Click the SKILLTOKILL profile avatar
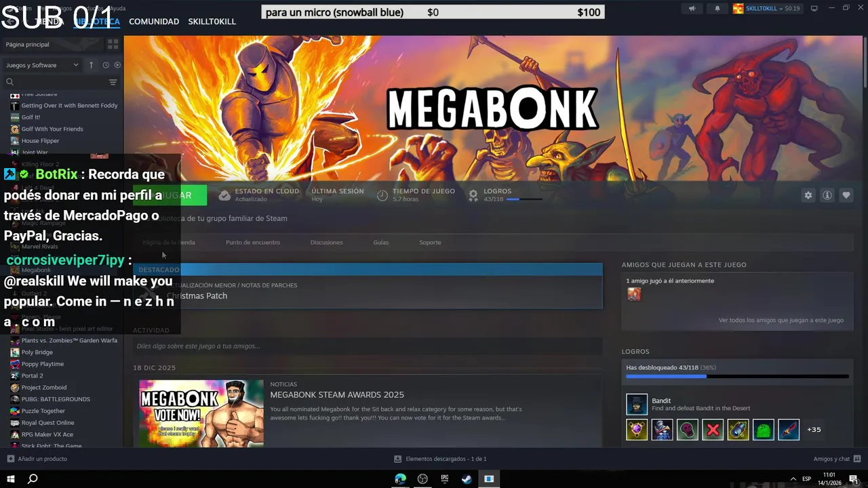Viewport: 868px width, 488px height. coord(738,8)
